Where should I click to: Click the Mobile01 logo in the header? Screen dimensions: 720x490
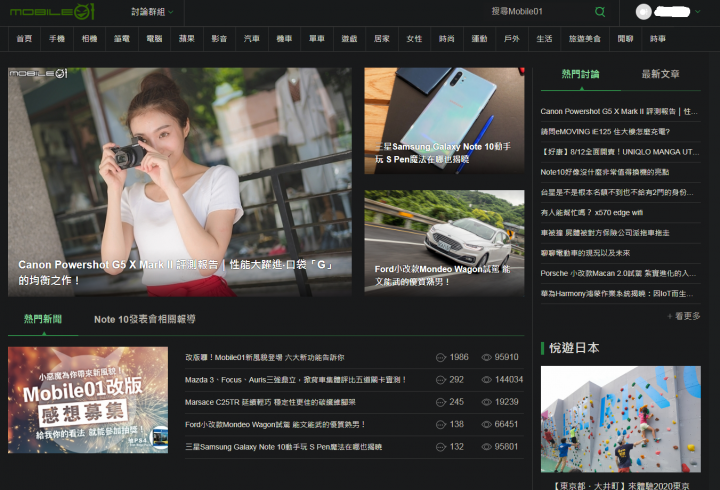coord(52,11)
